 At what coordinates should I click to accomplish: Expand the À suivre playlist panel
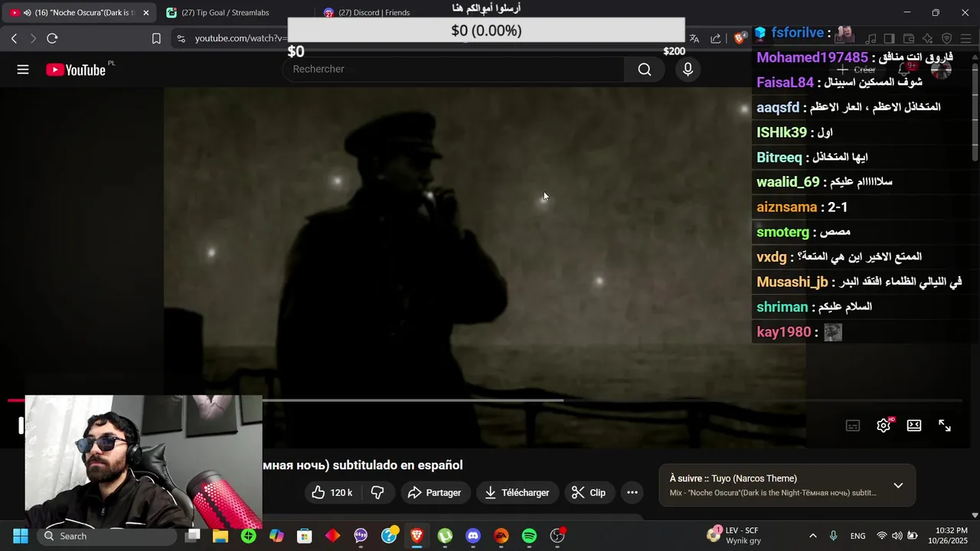(x=898, y=485)
